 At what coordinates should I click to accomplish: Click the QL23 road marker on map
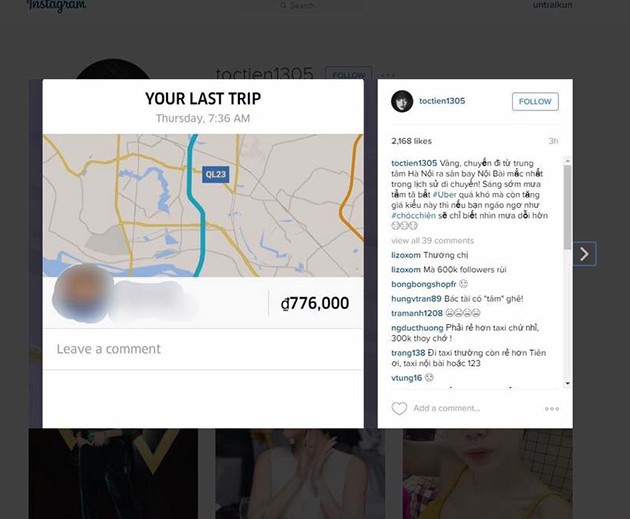coord(216,174)
